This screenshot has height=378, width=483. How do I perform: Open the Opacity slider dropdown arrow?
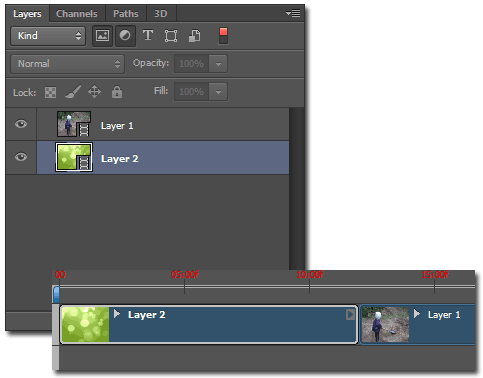[x=218, y=64]
